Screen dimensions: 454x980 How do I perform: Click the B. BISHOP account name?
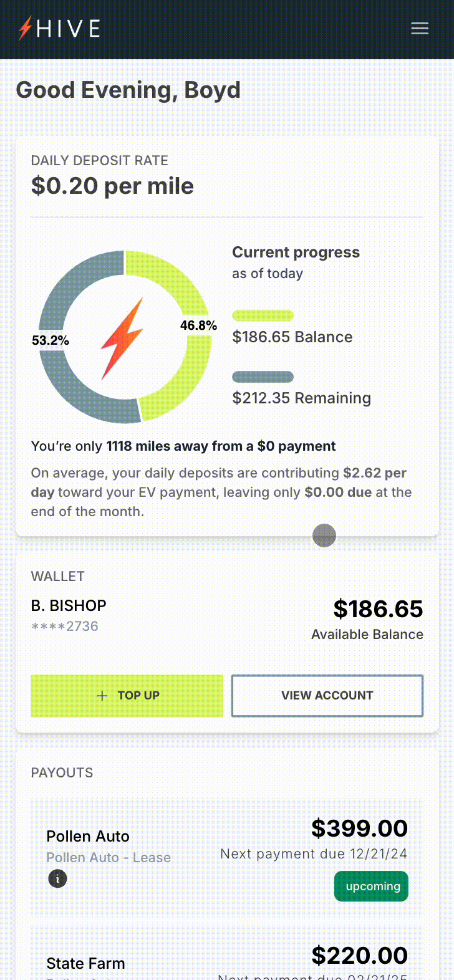click(69, 605)
